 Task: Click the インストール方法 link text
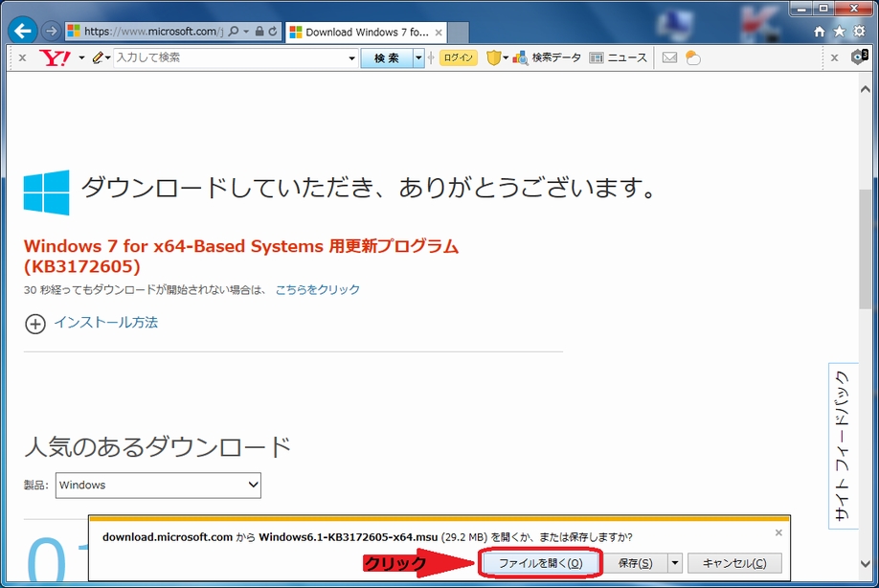106,323
